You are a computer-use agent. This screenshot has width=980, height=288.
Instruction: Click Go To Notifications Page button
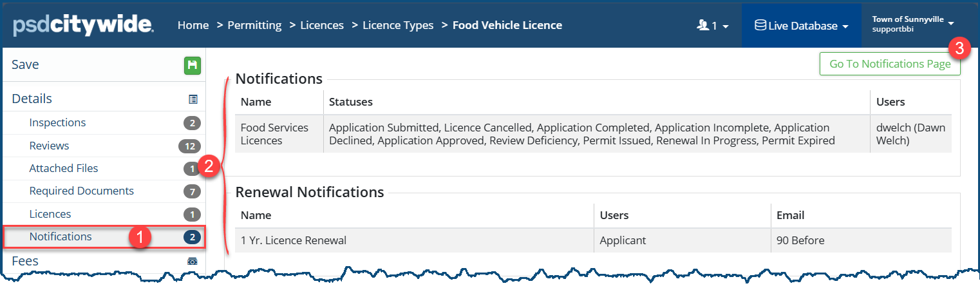click(889, 64)
